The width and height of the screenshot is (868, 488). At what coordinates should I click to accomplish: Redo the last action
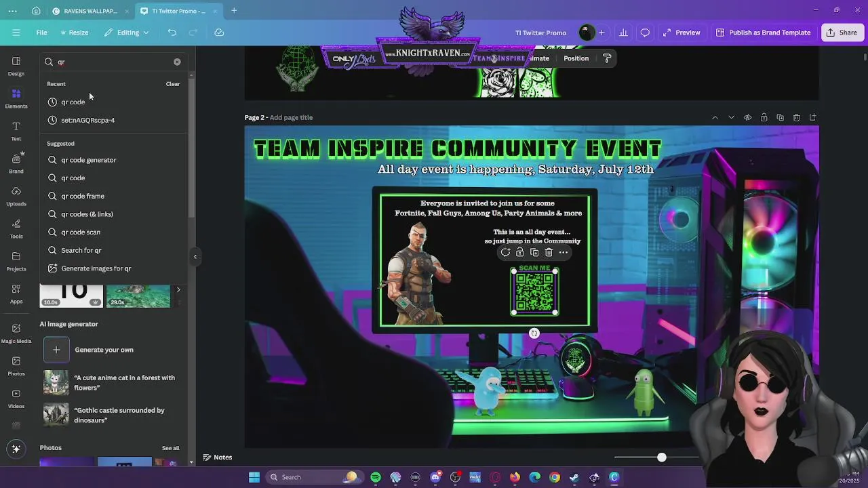[193, 33]
